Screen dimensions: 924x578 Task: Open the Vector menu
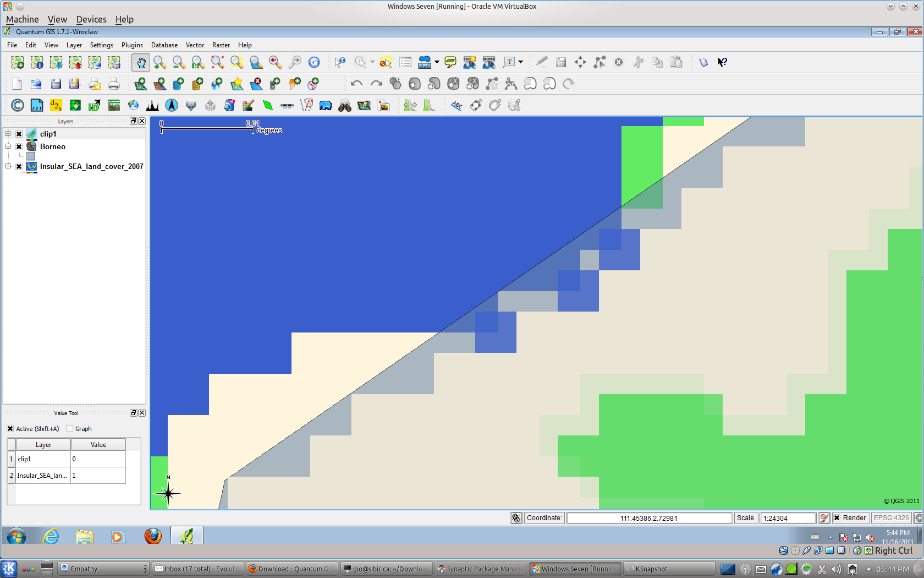pyautogui.click(x=195, y=45)
